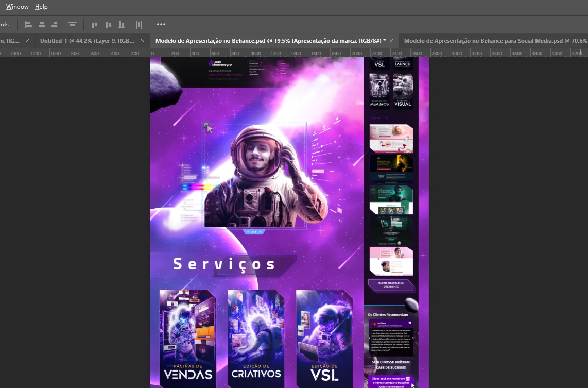This screenshot has height=388, width=588.
Task: Align vertical centers of layers
Action: click(108, 25)
